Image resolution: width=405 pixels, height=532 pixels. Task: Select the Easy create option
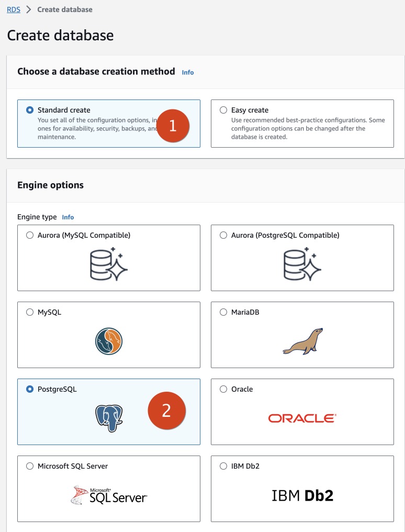(x=224, y=110)
